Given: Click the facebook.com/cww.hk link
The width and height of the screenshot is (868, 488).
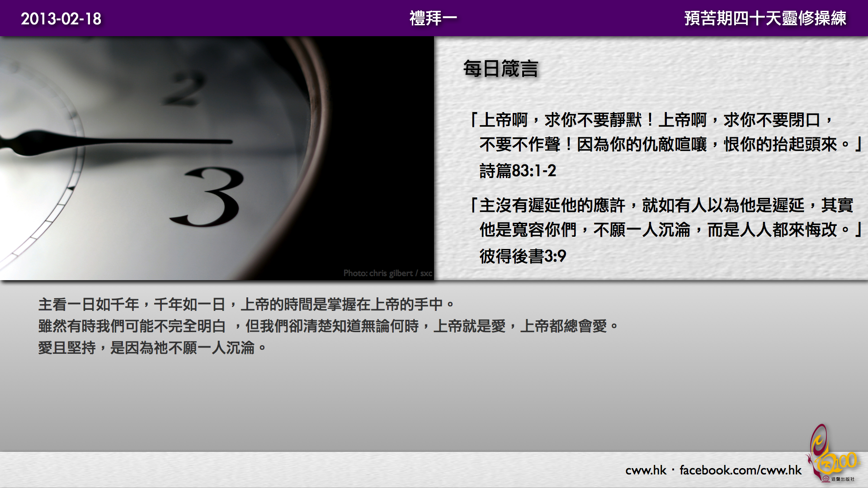Looking at the screenshot, I should pyautogui.click(x=740, y=470).
